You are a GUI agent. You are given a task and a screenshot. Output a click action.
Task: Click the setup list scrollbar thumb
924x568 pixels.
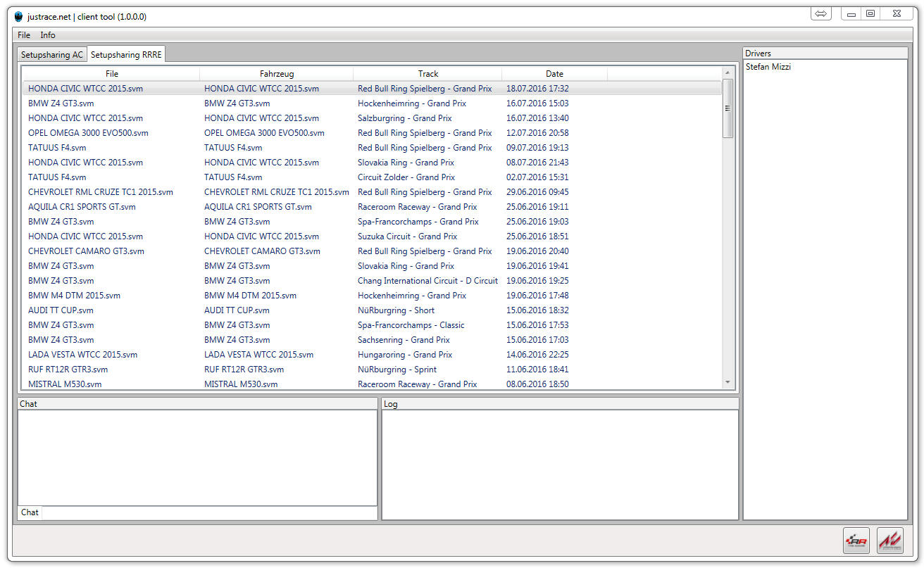coord(728,108)
